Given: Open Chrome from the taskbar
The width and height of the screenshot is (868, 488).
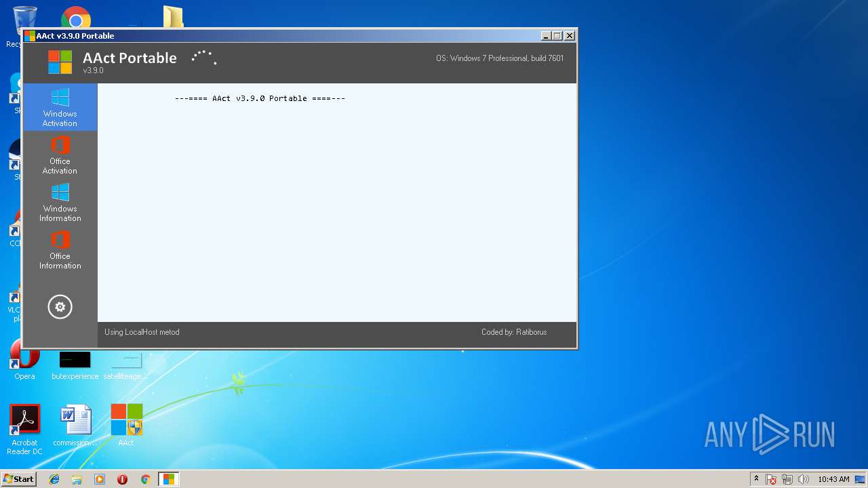Looking at the screenshot, I should point(145,479).
